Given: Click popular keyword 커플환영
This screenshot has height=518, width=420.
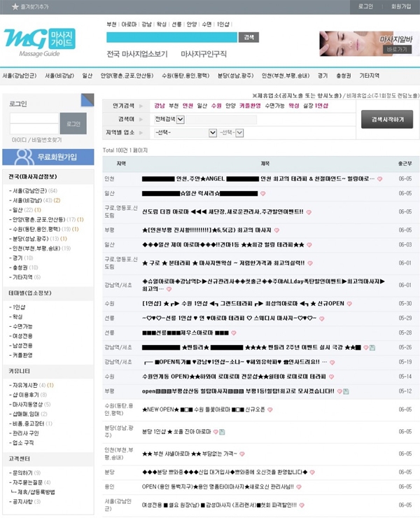Looking at the screenshot, I should (250, 106).
